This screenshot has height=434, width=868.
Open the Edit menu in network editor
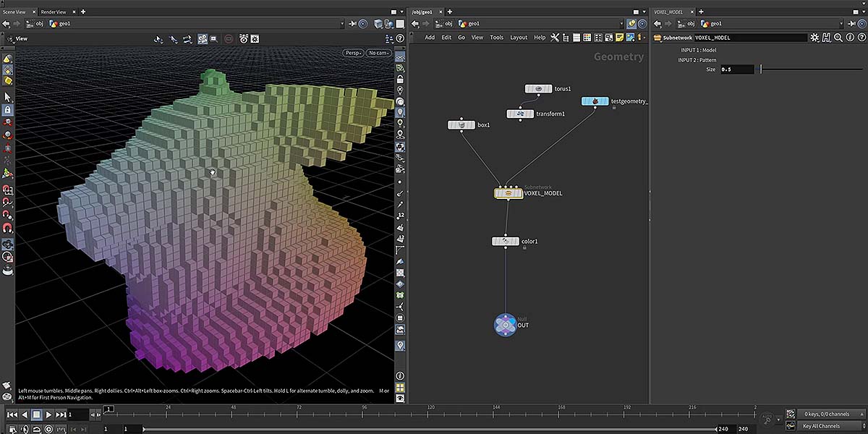(x=446, y=38)
